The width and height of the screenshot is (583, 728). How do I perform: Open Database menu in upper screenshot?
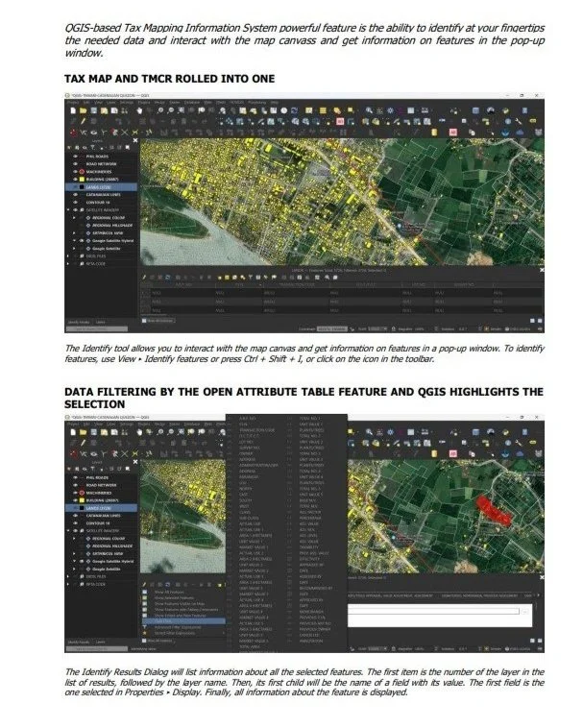click(x=192, y=102)
